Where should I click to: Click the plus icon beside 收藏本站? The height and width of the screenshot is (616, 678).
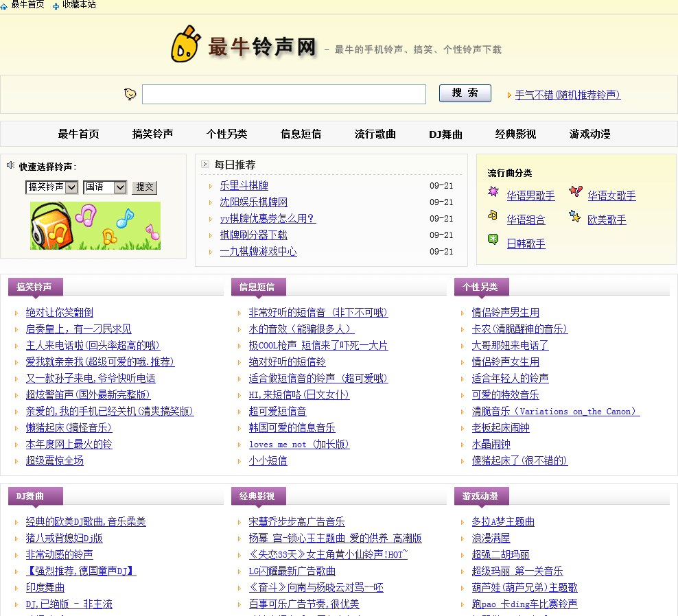point(56,6)
